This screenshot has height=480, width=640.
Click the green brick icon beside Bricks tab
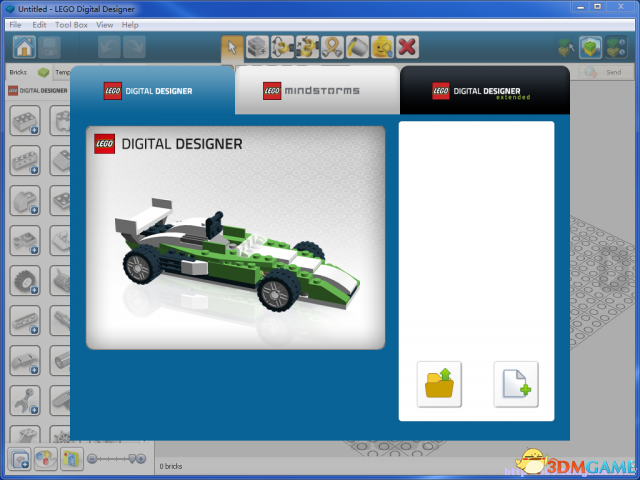(x=43, y=73)
